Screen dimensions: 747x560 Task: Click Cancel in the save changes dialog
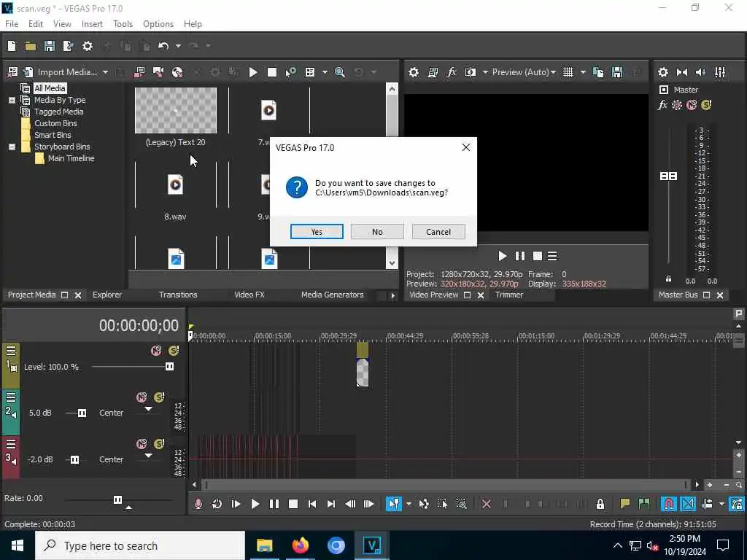coord(438,231)
